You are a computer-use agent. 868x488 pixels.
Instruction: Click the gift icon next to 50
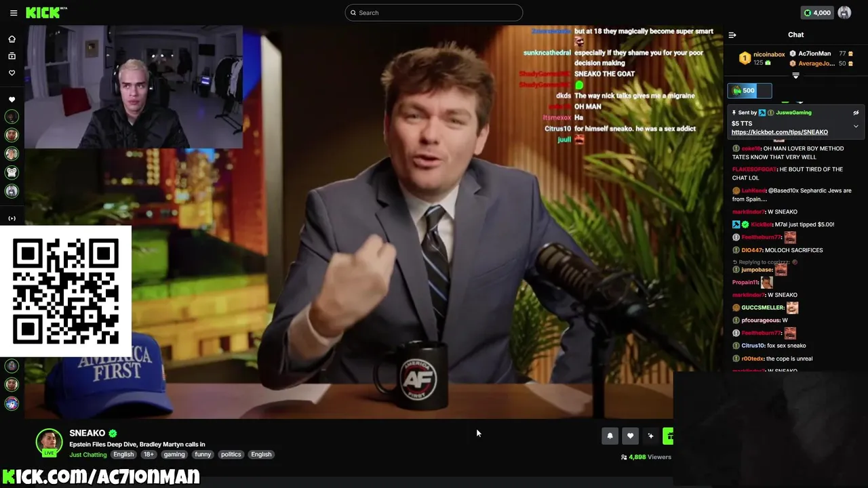point(850,64)
